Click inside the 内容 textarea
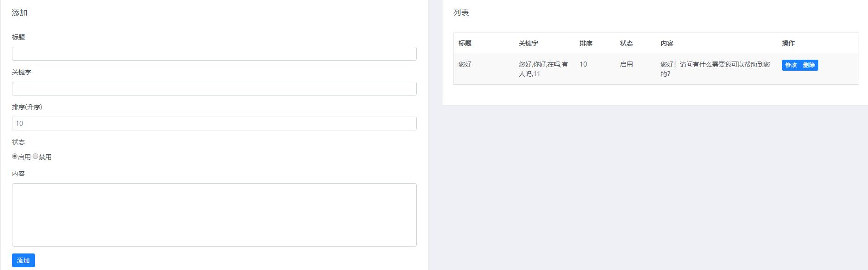Screen dimensions: 868x270 coord(214,215)
